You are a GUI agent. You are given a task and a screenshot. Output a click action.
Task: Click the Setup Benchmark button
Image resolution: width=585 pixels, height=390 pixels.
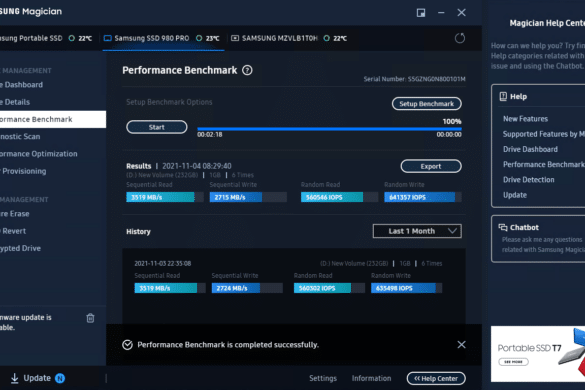[426, 104]
